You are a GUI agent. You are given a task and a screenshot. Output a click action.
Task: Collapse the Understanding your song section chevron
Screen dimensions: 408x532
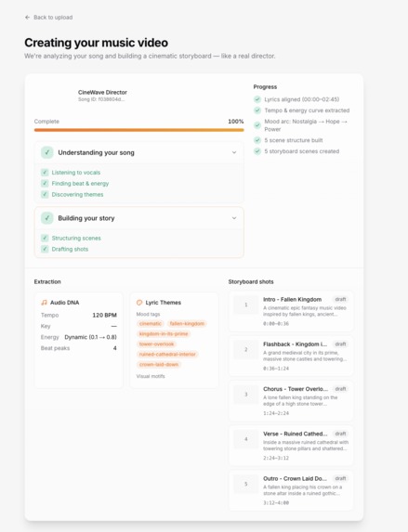(x=234, y=152)
